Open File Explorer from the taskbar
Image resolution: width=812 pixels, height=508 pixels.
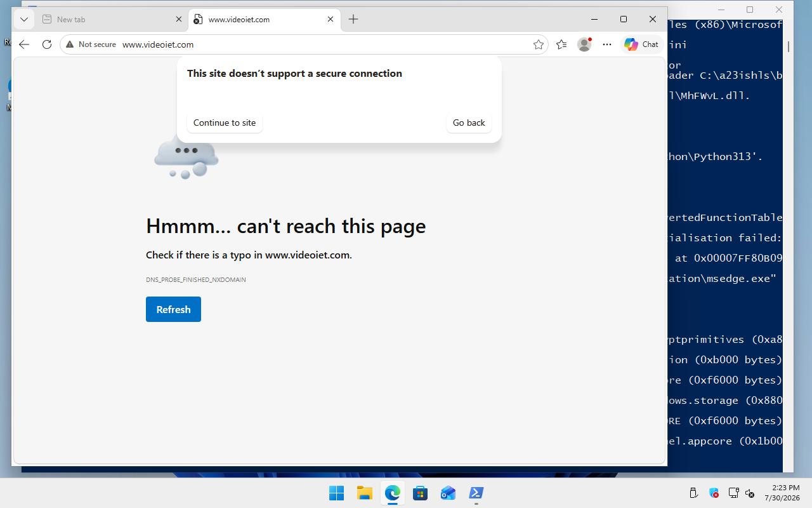(x=364, y=493)
